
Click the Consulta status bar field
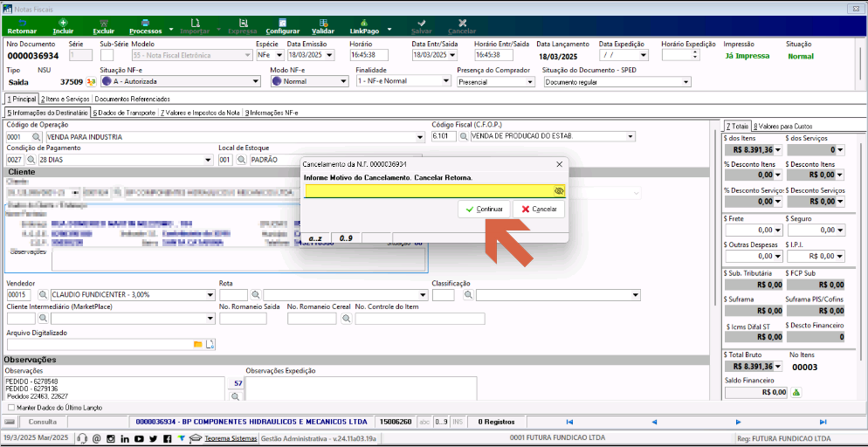42,422
